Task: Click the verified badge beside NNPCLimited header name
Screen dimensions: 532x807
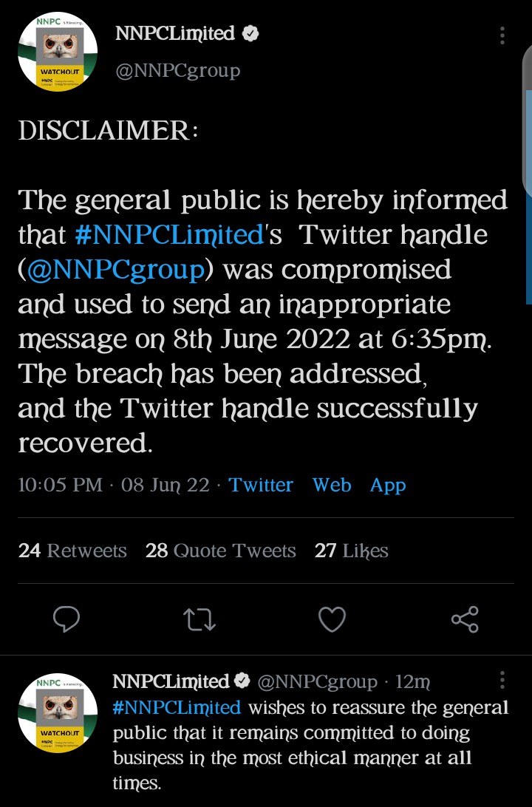Action: tap(251, 33)
